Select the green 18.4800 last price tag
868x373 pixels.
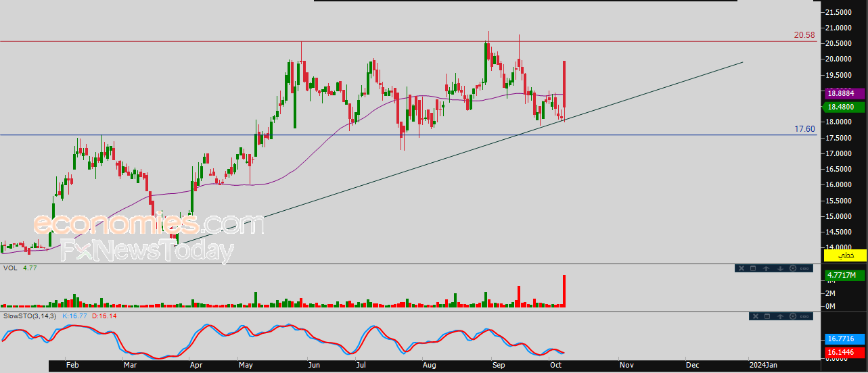coord(845,107)
